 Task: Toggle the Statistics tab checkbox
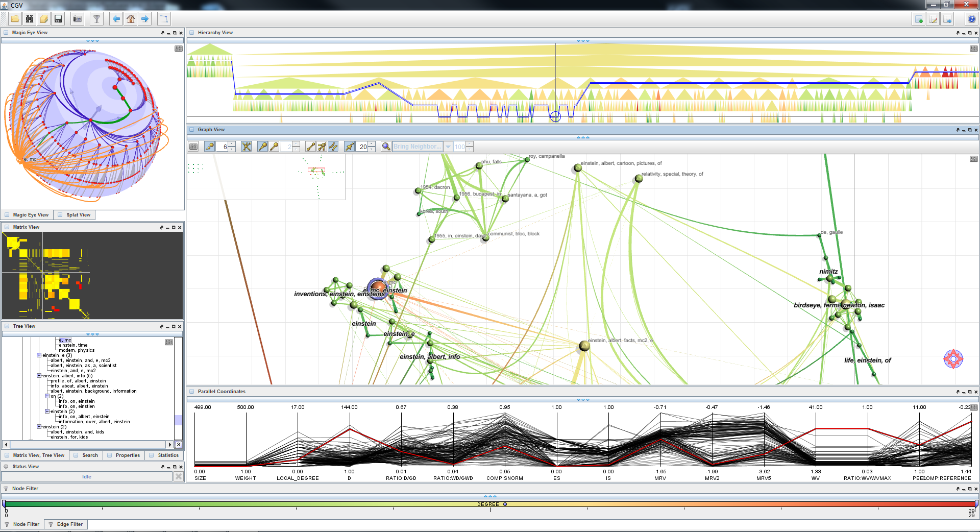tap(151, 455)
